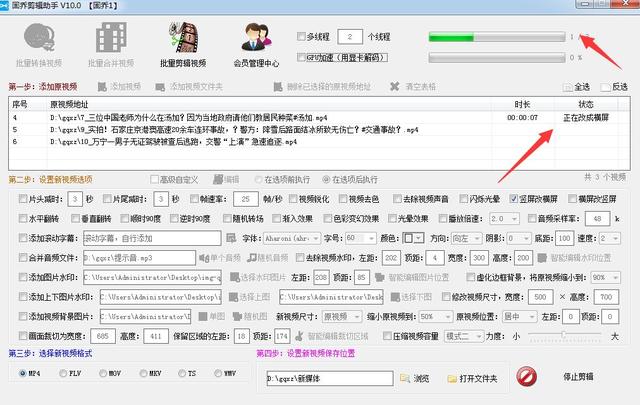Click the 随机图 icon
Viewport: 640px width, 405px height.
coord(237,316)
